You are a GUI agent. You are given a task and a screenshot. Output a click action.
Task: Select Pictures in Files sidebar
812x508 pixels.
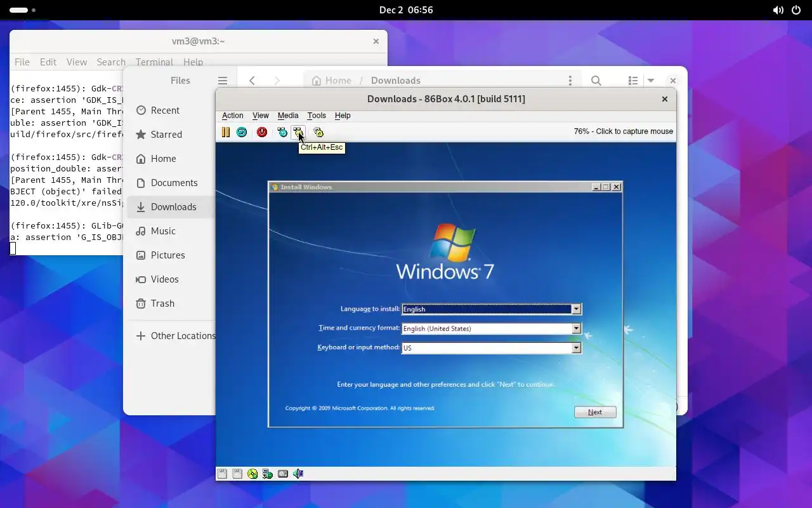(x=171, y=255)
